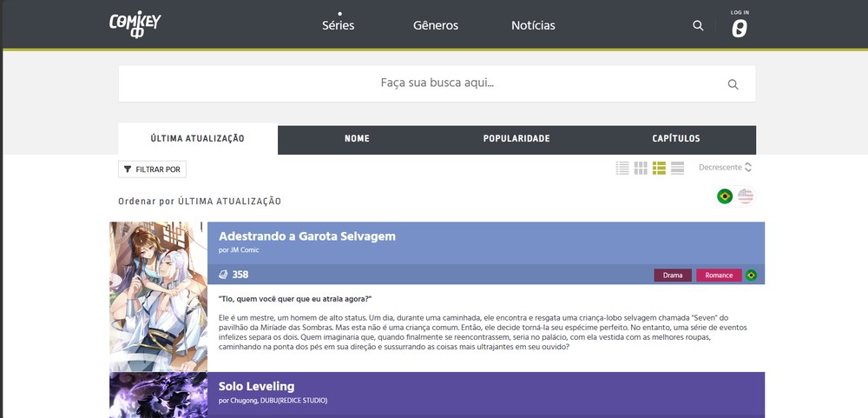This screenshot has width=868, height=418.
Task: Open the Decrescente sort order dropdown
Action: pos(725,168)
